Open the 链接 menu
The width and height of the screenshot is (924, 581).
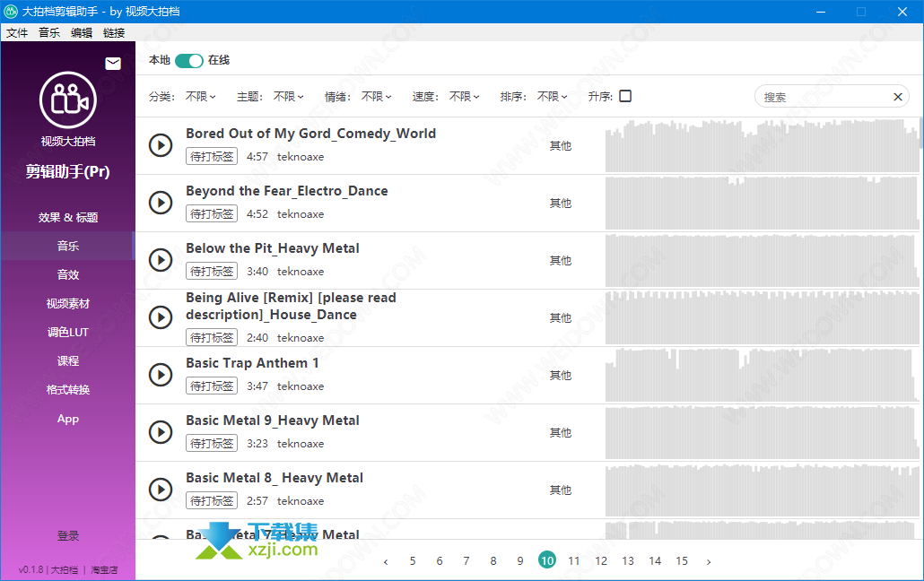114,33
